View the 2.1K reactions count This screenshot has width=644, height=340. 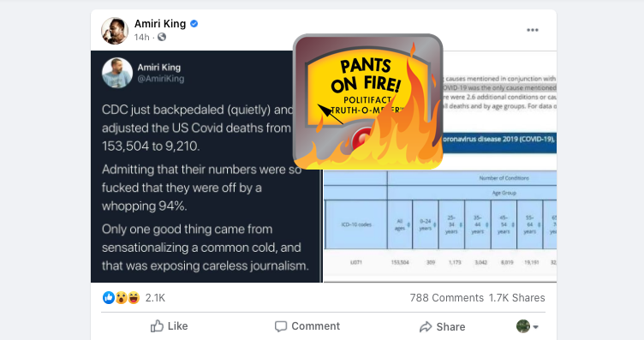tap(155, 298)
